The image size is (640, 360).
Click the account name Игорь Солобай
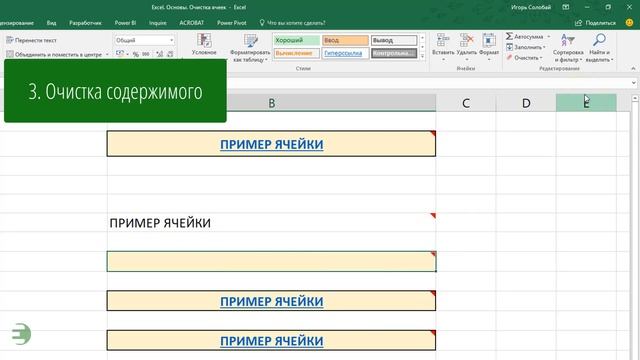[531, 7]
